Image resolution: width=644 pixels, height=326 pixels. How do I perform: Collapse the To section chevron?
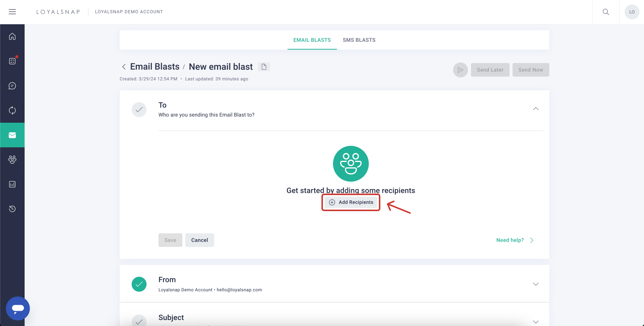click(535, 109)
